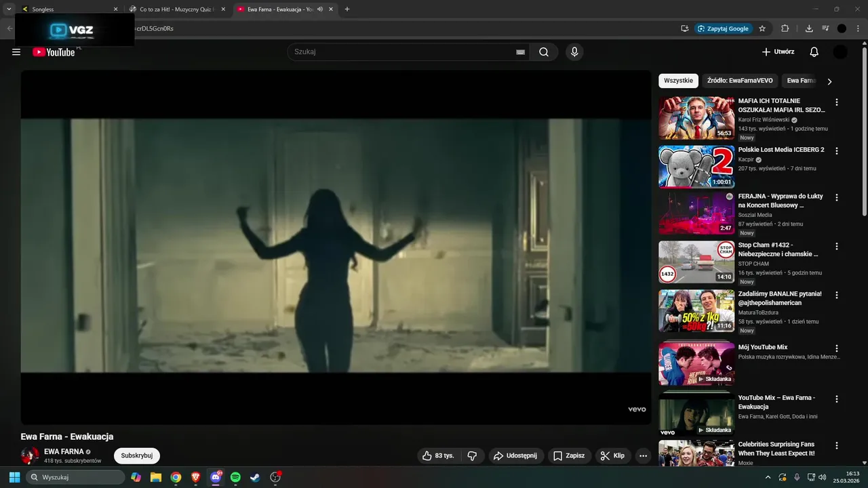The image size is (868, 488).
Task: Close the Songless tab
Action: [115, 9]
